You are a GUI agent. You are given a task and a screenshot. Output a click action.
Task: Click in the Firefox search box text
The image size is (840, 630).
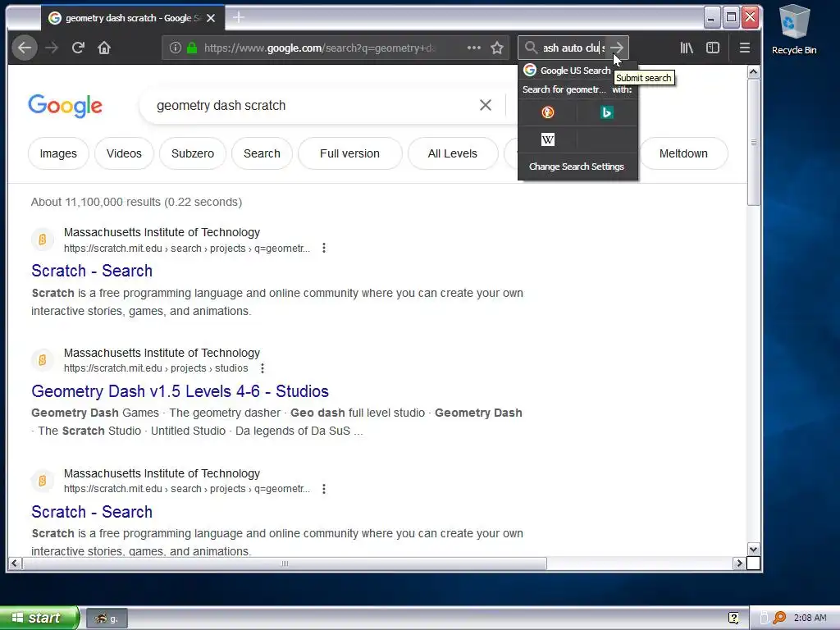click(573, 48)
